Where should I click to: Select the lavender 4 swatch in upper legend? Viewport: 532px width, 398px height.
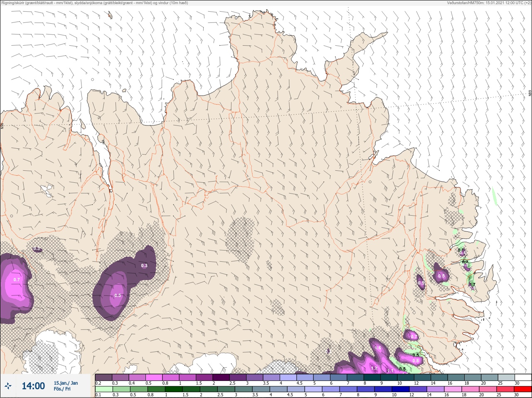pyautogui.click(x=288, y=377)
